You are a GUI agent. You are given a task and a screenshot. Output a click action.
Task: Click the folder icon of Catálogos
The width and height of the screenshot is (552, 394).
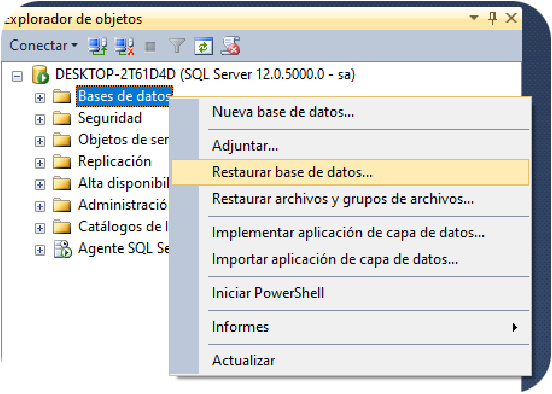point(62,227)
